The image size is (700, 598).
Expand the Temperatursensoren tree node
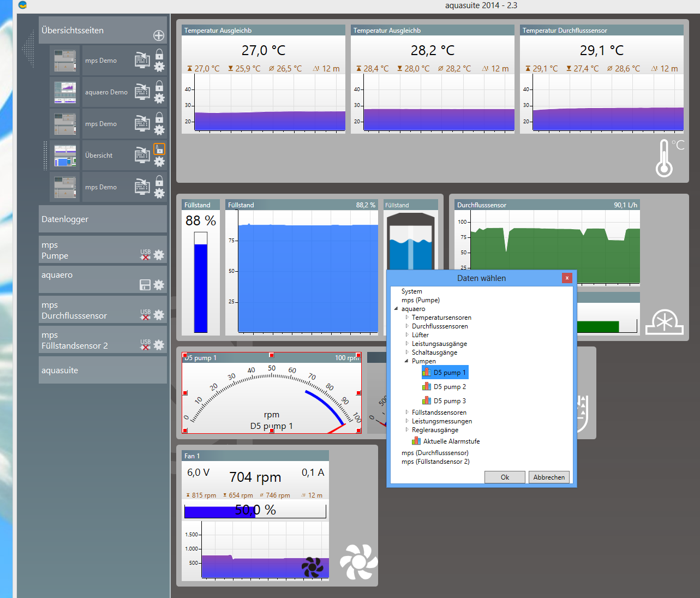[407, 318]
